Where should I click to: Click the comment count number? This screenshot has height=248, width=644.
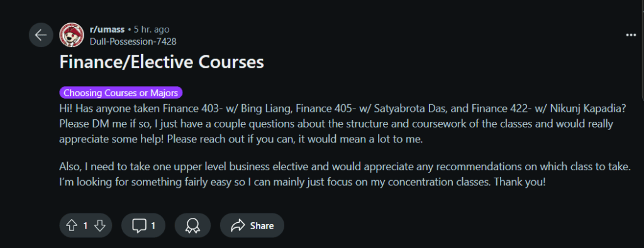point(153,225)
